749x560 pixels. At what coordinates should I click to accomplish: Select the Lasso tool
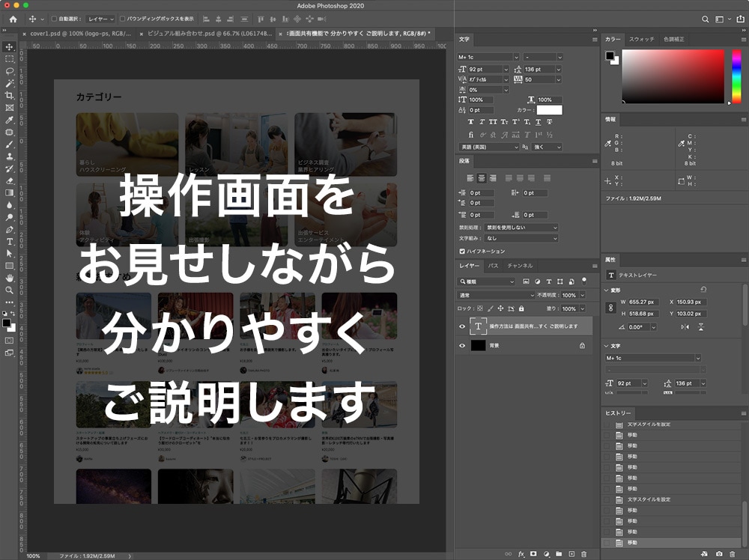click(9, 71)
